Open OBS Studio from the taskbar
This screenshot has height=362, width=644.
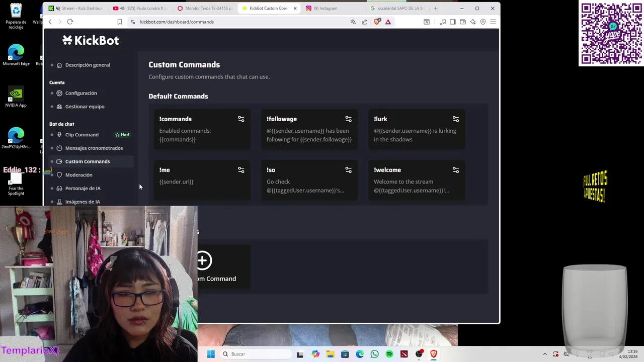pos(419,354)
